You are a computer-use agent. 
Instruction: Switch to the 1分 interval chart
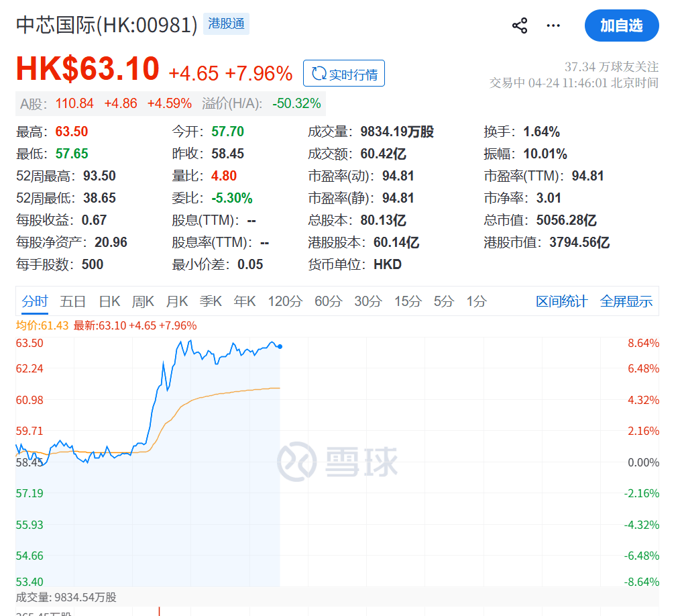(476, 301)
